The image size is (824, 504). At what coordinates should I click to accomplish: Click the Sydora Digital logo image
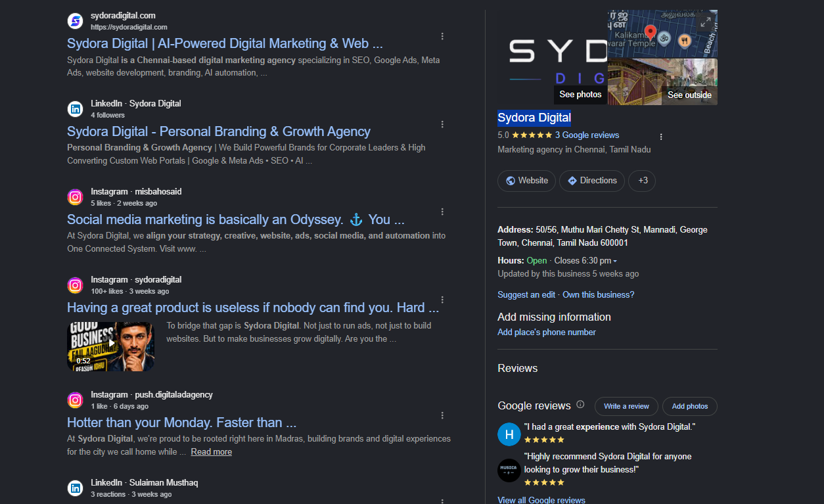[x=552, y=58]
